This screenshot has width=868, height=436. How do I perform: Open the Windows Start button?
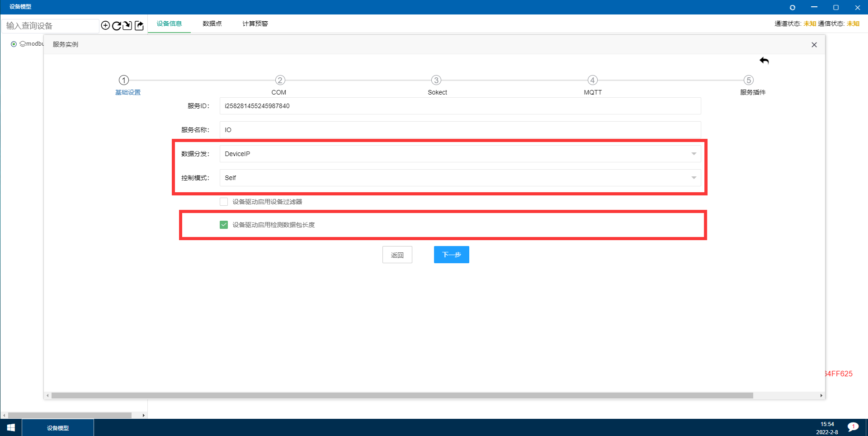coord(11,427)
